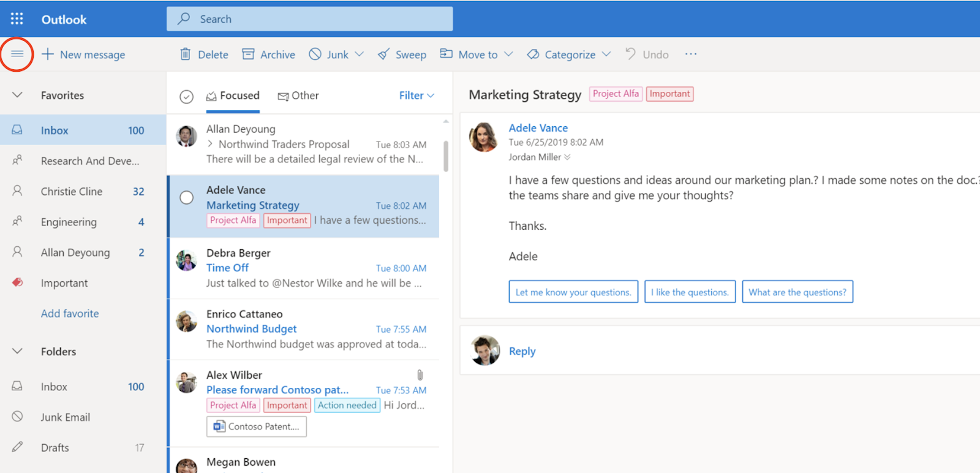The image size is (980, 473).
Task: Click the Word icon on Contoso Patent attachment
Action: pos(219,426)
